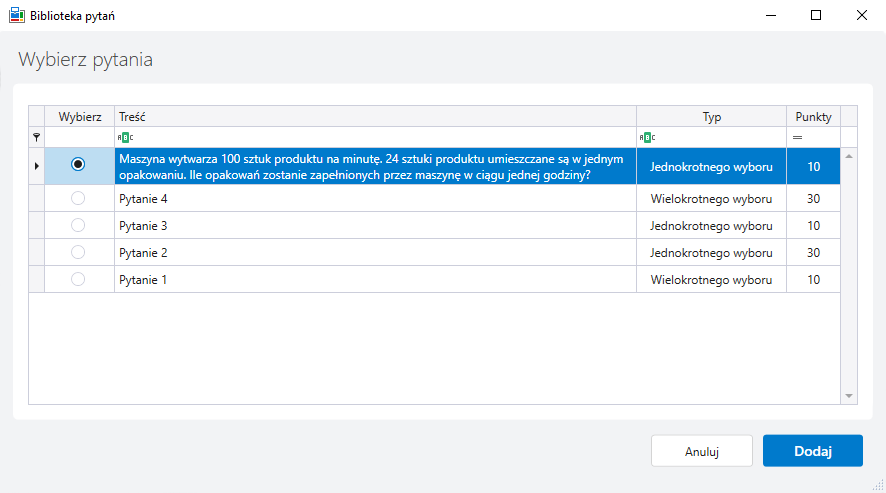
Task: Select the radio button for Pytanie 1
Action: click(x=78, y=279)
